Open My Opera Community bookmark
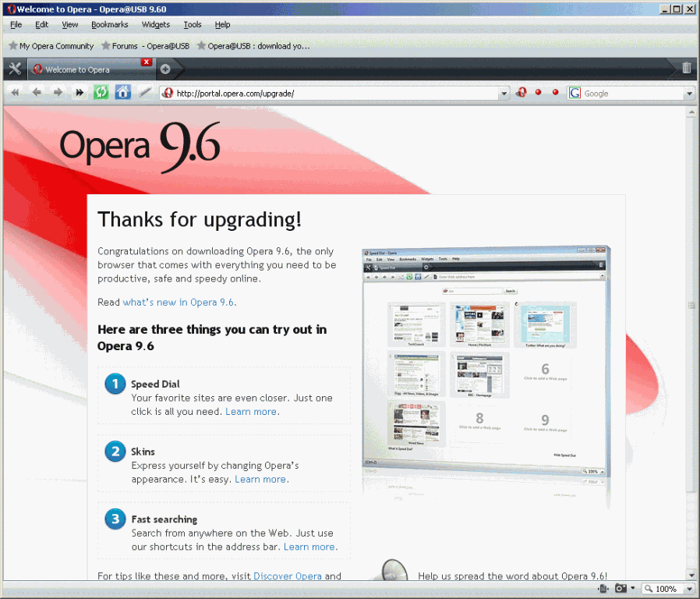 click(x=51, y=46)
